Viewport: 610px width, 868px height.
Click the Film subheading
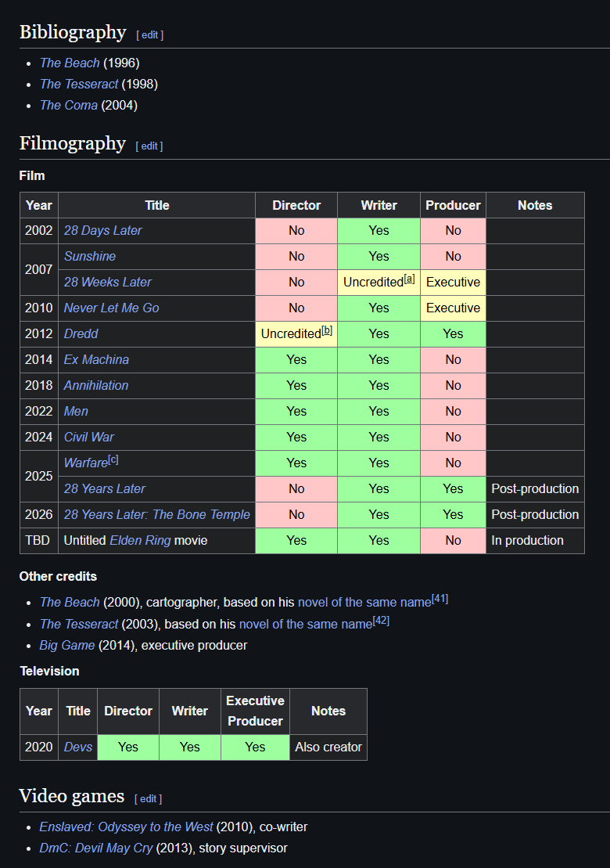coord(32,175)
